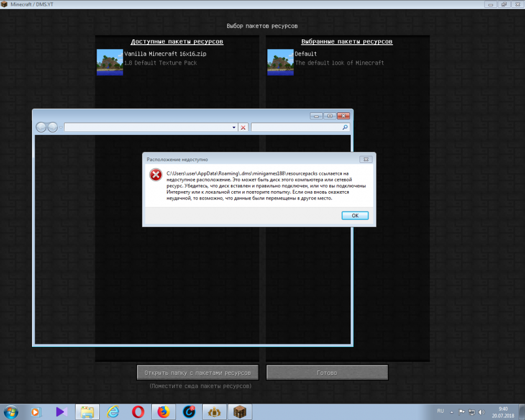Stop loading with the red X button
Screen dimensions: 525x420
[243, 127]
